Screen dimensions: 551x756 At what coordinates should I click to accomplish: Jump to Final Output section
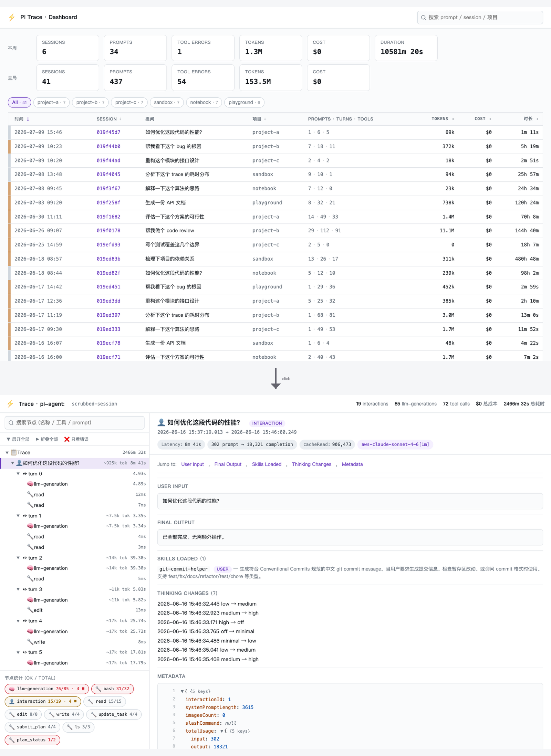point(228,464)
